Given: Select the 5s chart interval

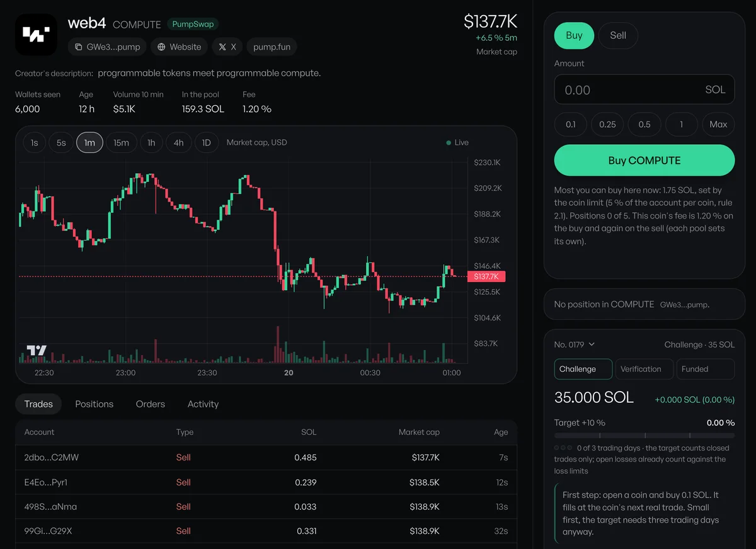Looking at the screenshot, I should [x=61, y=143].
